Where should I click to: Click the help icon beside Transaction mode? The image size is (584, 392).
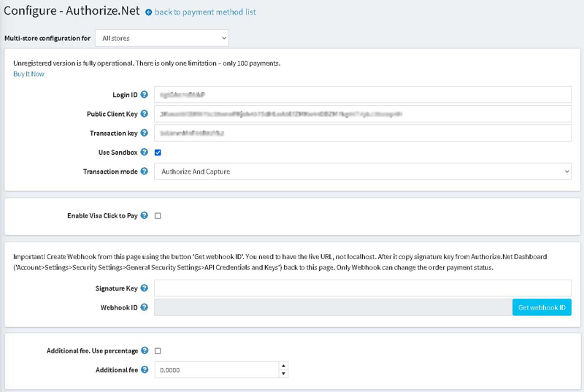point(144,172)
